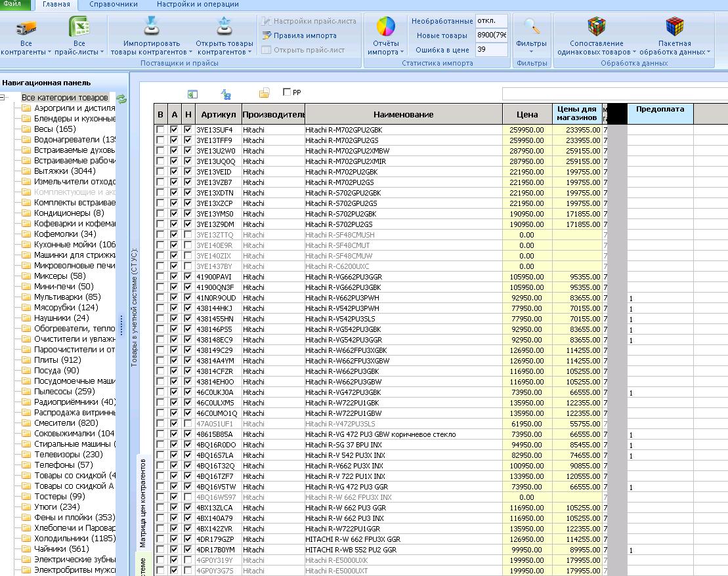Click the 'Сопоставление одинаковых товаров' cube icon
The image size is (728, 576).
point(597,26)
